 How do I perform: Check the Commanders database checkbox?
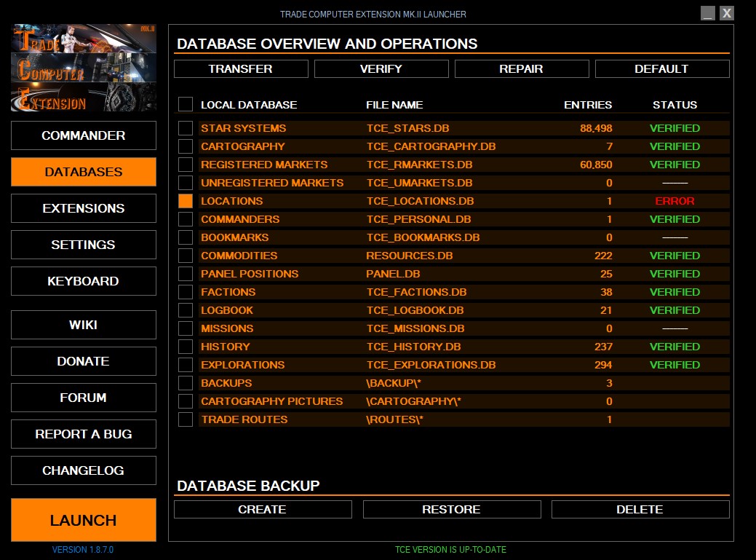click(x=186, y=219)
